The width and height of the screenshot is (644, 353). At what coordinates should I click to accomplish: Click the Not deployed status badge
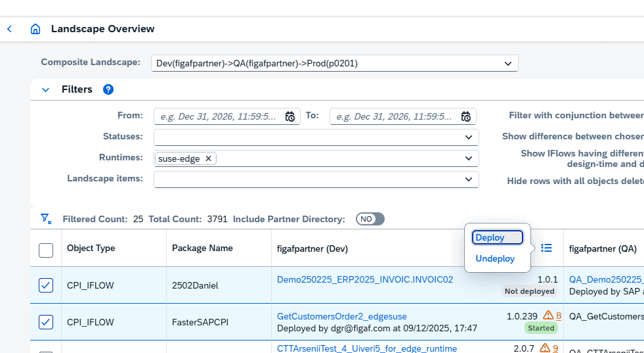point(529,291)
